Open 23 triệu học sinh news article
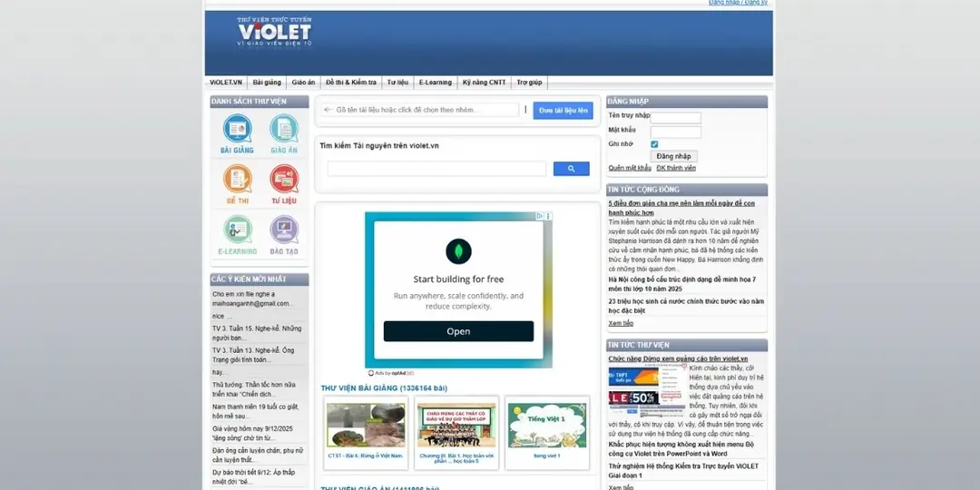The width and height of the screenshot is (980, 490). pyautogui.click(x=686, y=306)
